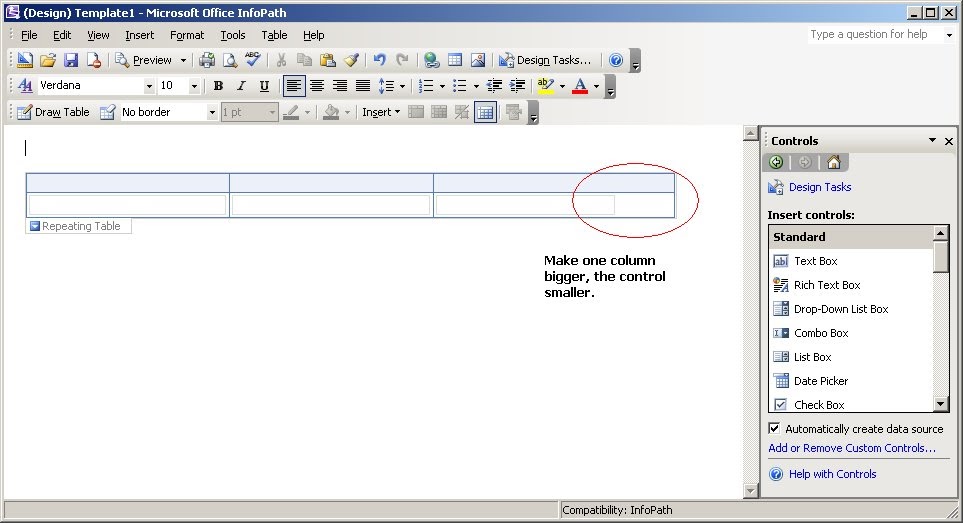Expand the Preview button dropdown arrow
This screenshot has height=523, width=963.
point(183,60)
